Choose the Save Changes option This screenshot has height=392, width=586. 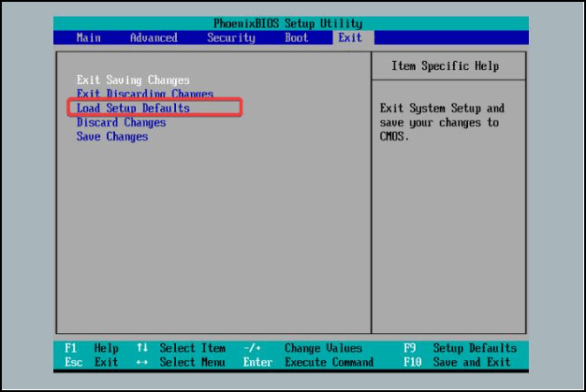coord(111,137)
